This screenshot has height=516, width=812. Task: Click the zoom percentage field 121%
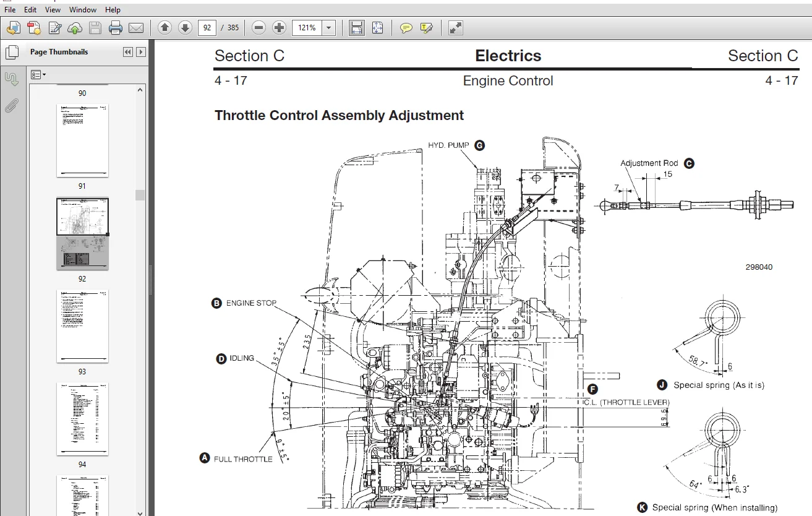pos(307,28)
